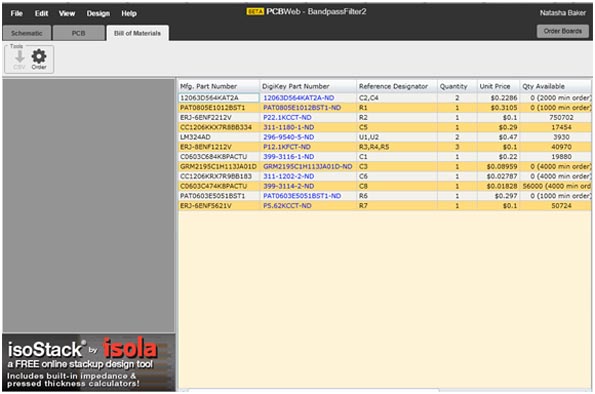Click the 750702 quantity available cell
Viewport: 595px width, 394px height.
(x=555, y=118)
